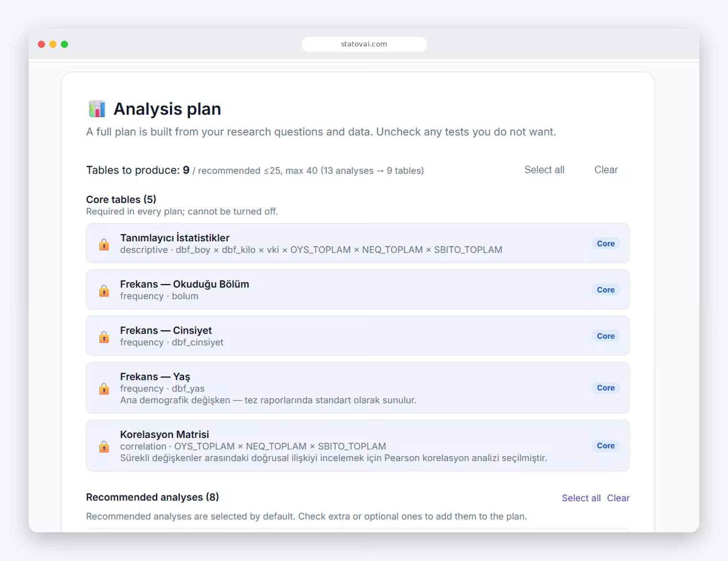Click Core badge on Frekans — Cinsiyet row

605,336
